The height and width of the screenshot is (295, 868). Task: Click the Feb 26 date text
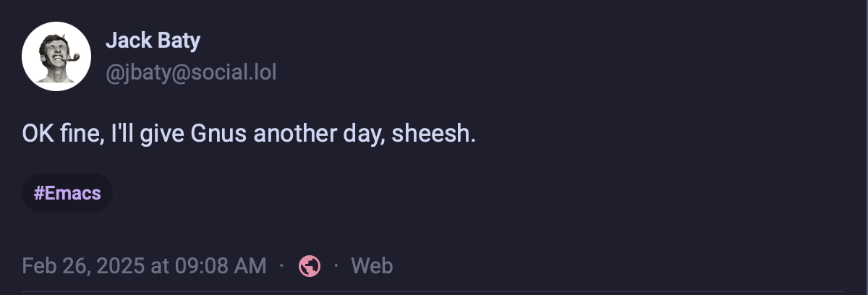48,266
